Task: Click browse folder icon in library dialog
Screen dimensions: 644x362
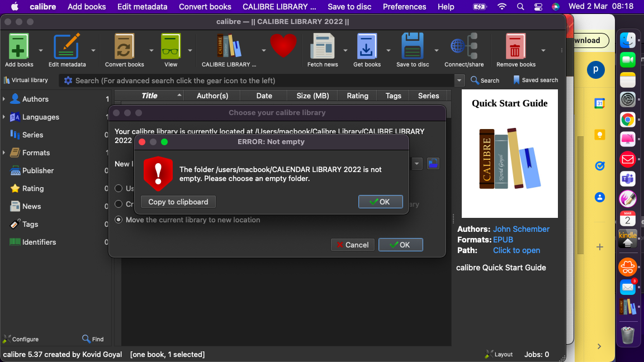Action: [x=433, y=163]
